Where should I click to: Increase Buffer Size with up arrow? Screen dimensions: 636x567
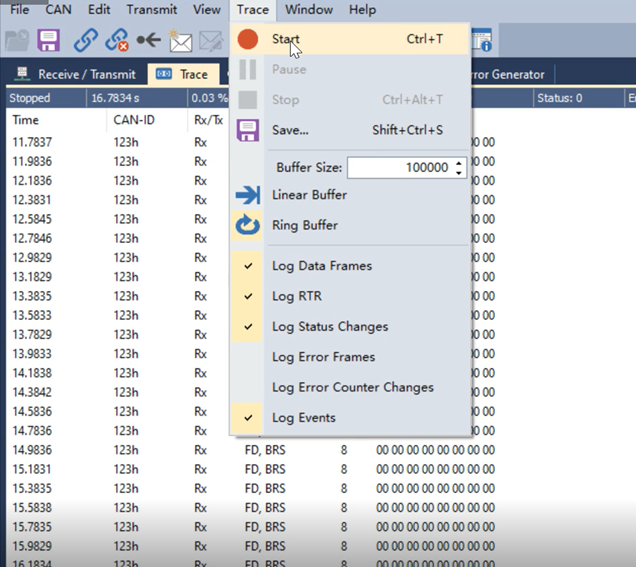[459, 163]
